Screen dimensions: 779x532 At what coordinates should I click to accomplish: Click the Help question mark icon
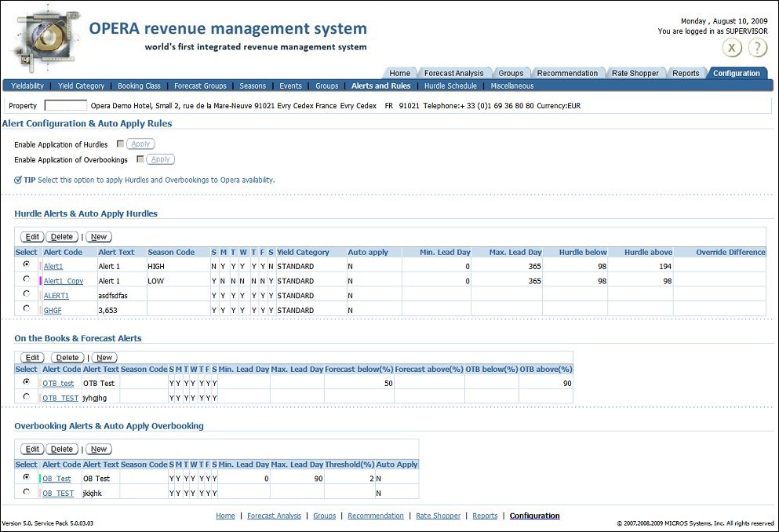[x=756, y=48]
